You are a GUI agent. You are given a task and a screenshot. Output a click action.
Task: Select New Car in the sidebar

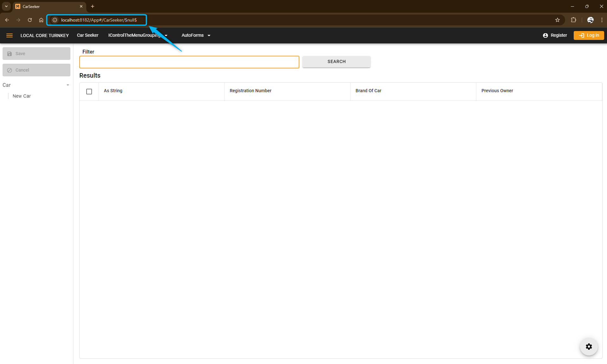click(x=22, y=96)
